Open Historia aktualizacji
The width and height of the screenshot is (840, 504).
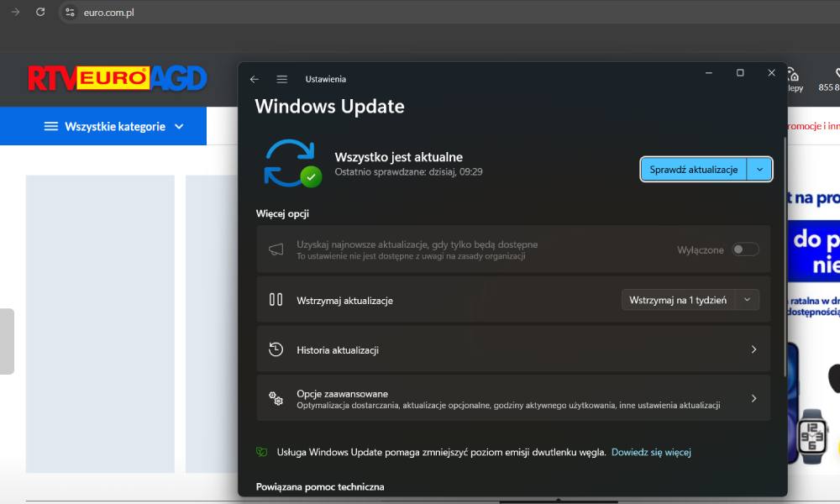point(512,349)
